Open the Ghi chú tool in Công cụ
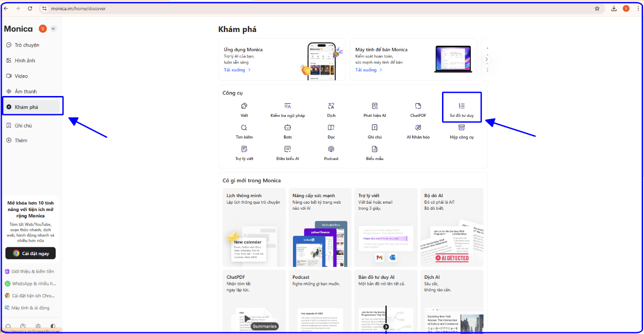 point(375,132)
